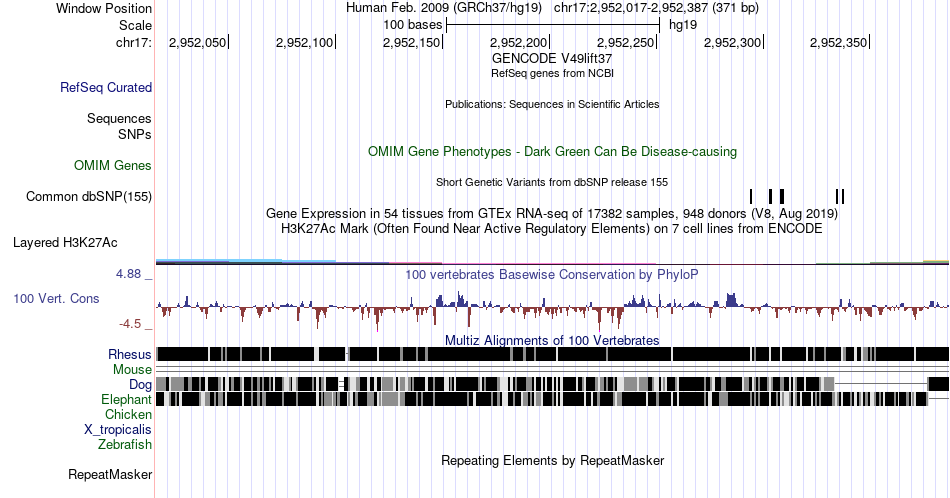Viewport: 950px width, 498px height.
Task: Click the 2,952,200 ruler position
Action: click(518, 42)
